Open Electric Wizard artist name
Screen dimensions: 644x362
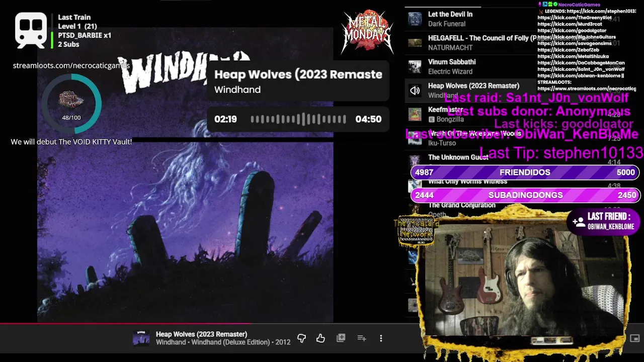[x=450, y=71]
